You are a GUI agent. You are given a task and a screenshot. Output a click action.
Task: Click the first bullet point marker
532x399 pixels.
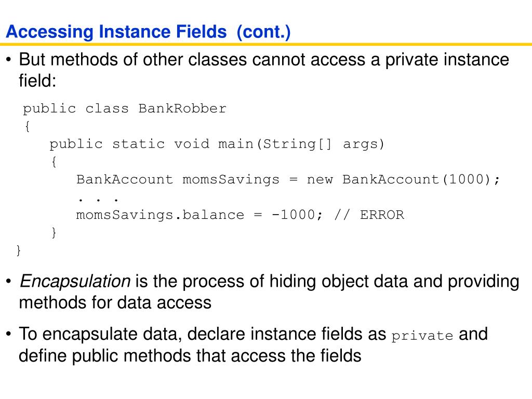9,60
